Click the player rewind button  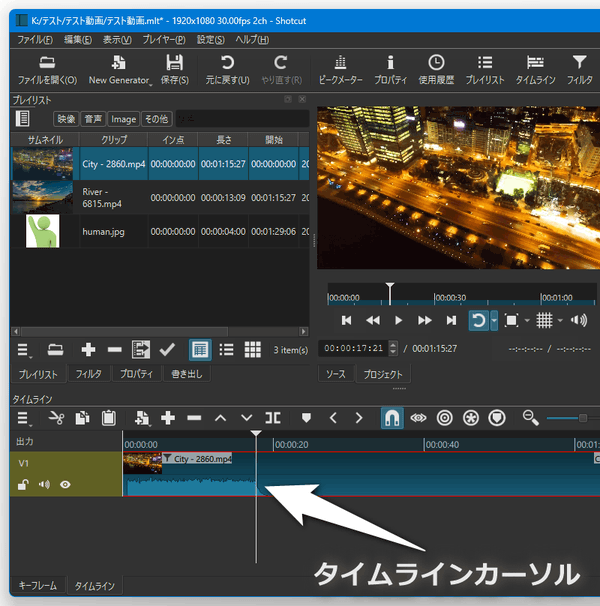(x=373, y=320)
